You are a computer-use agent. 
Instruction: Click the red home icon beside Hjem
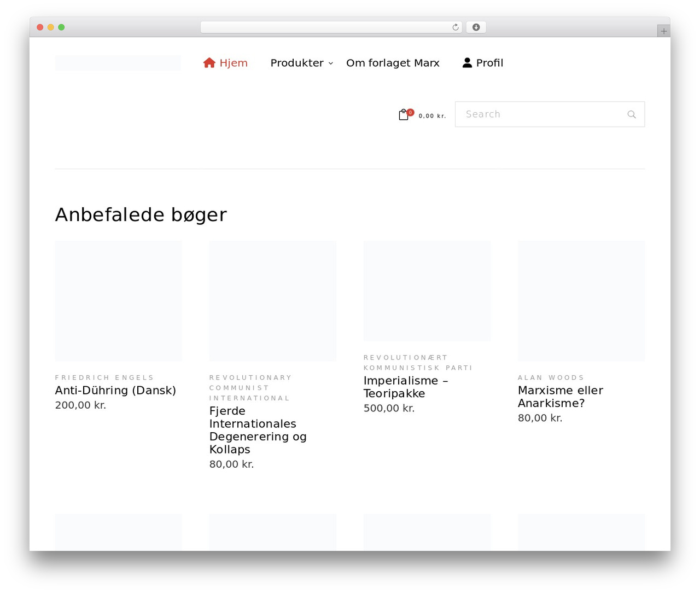click(x=209, y=63)
